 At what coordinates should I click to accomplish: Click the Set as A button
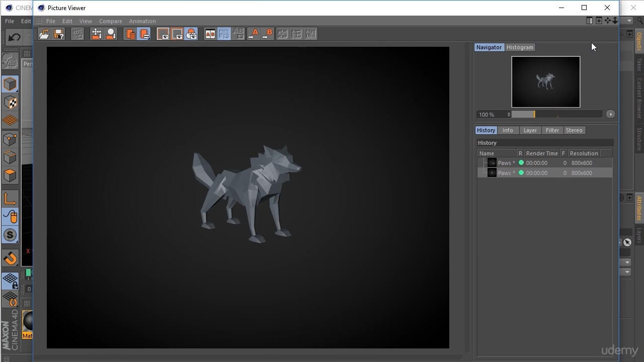tap(253, 34)
